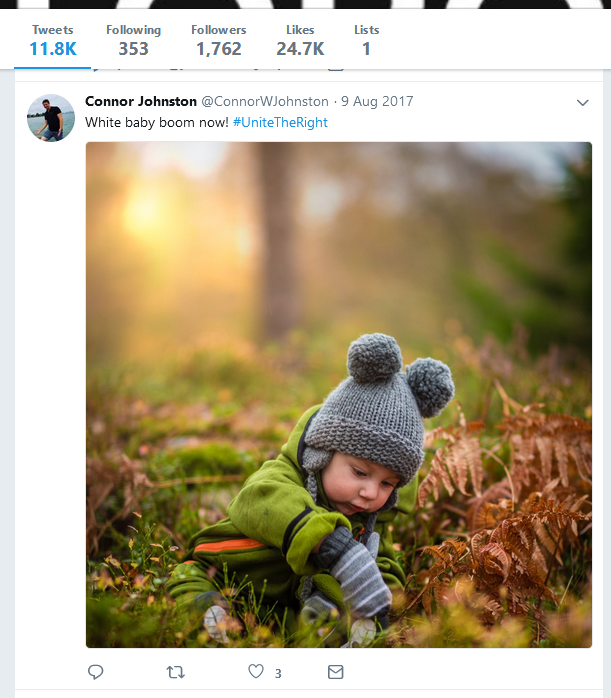Open the Tweets tab
The height and width of the screenshot is (698, 611).
(52, 40)
